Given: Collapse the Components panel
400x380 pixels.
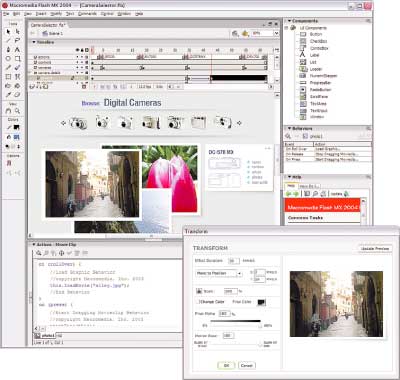Looking at the screenshot, I should (x=289, y=21).
